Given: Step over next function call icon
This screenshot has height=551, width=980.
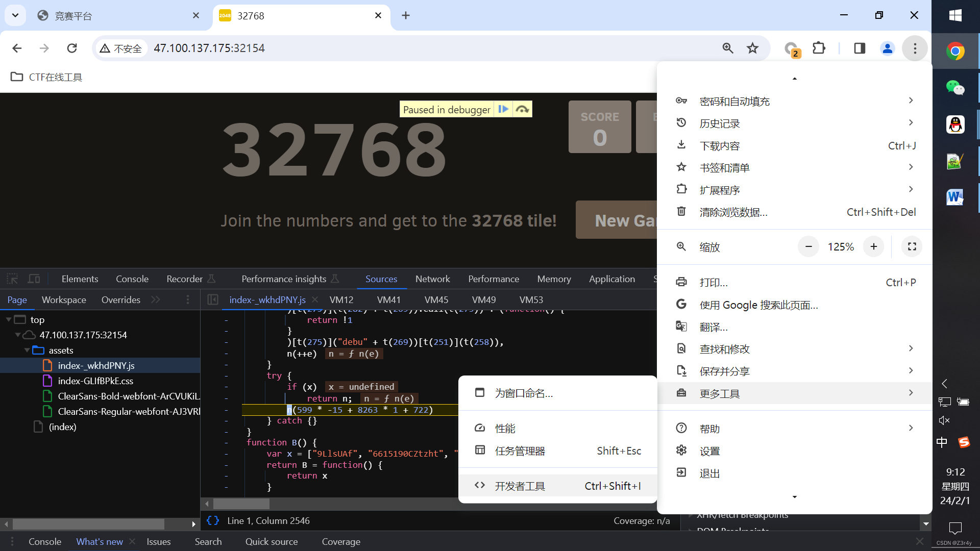Looking at the screenshot, I should (x=522, y=109).
